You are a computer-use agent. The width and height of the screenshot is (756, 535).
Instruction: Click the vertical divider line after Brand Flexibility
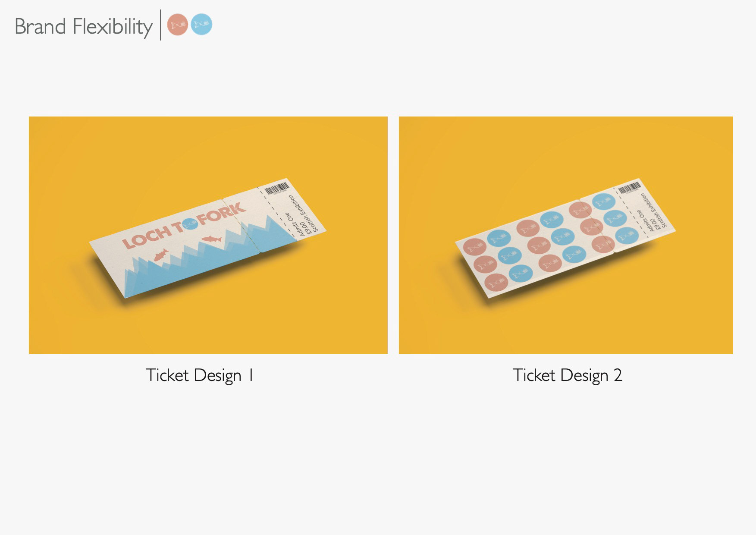pos(160,25)
